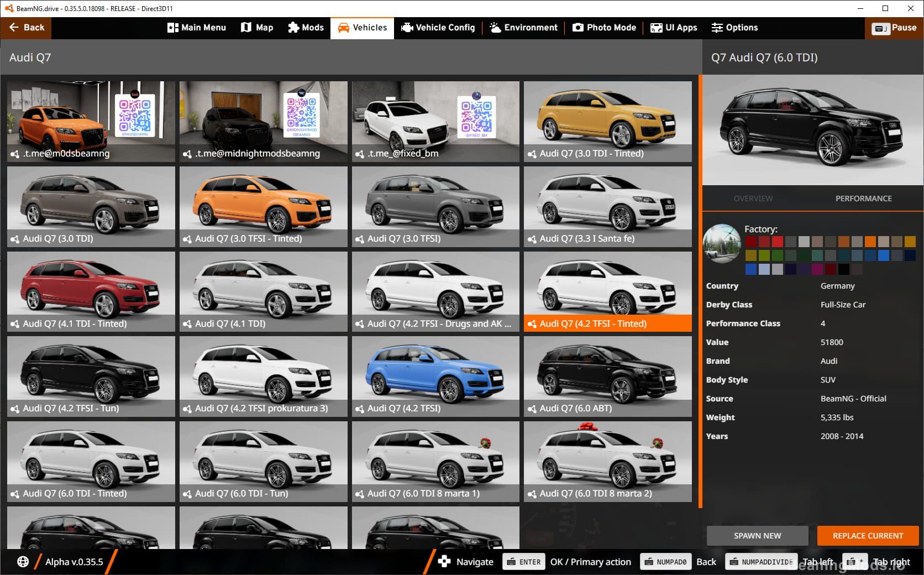
Task: Choose the golden yellow factory color swatch
Action: [910, 242]
